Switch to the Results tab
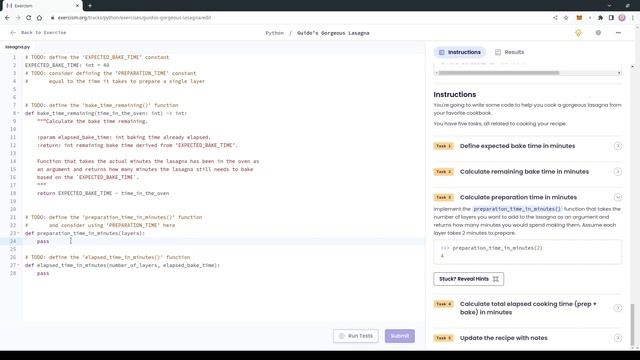Image resolution: width=640 pixels, height=360 pixels. click(509, 52)
